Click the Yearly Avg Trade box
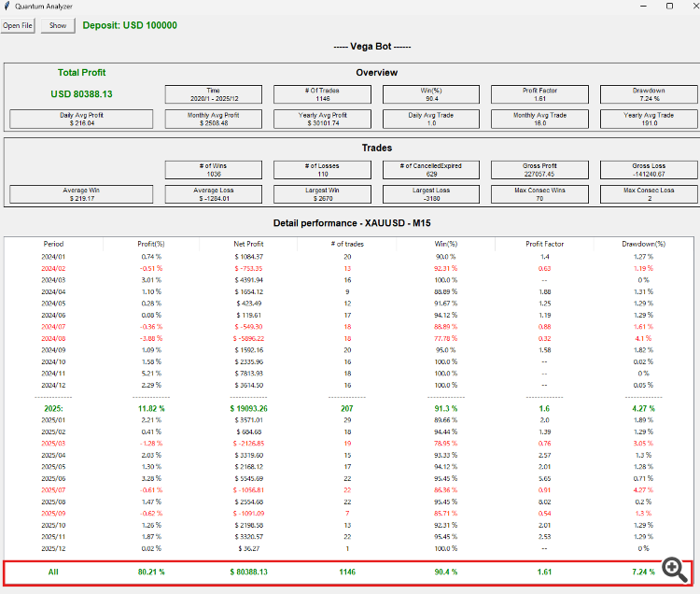 (x=649, y=119)
